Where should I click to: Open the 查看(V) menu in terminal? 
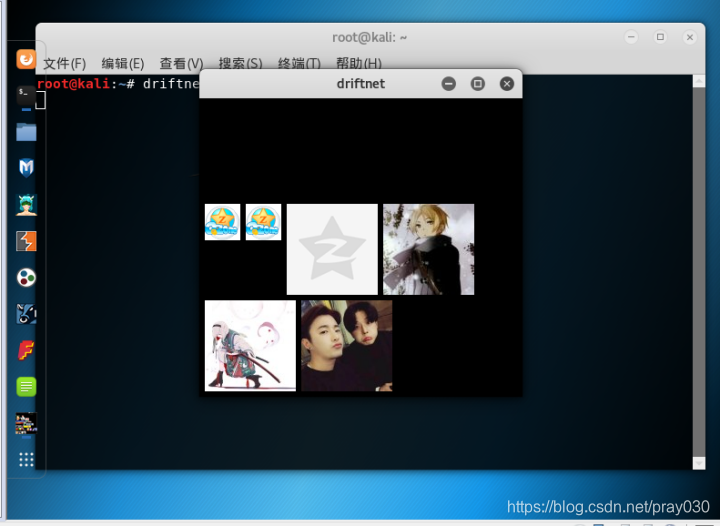[181, 63]
